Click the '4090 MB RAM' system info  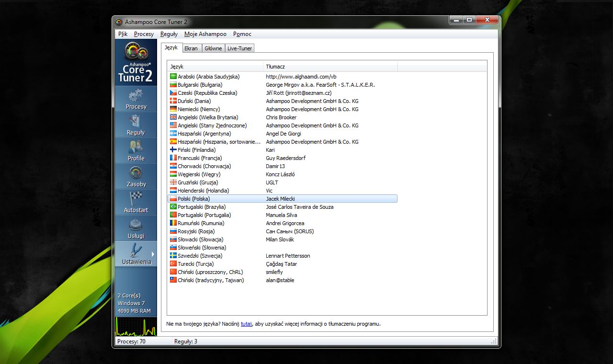tap(134, 311)
